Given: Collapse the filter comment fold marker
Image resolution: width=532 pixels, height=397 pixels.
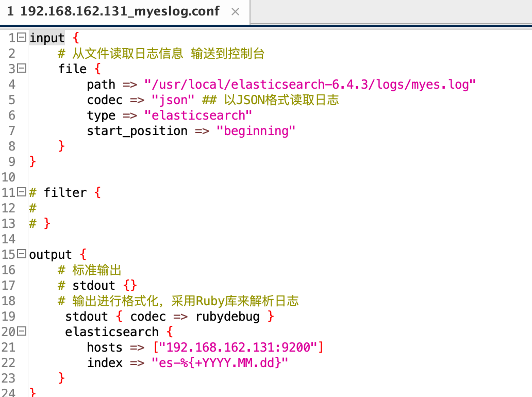Looking at the screenshot, I should (22, 192).
